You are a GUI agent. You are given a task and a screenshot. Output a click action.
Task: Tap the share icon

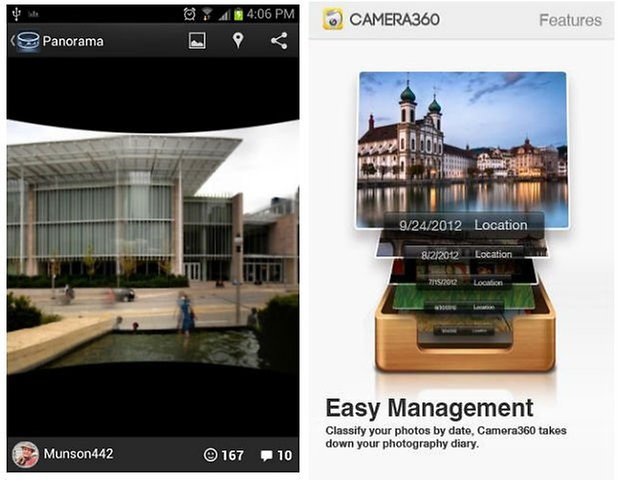(279, 41)
